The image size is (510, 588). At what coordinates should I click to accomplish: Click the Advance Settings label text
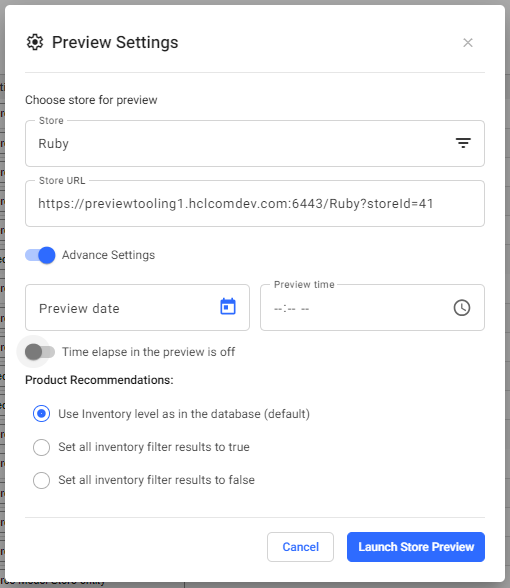coord(108,255)
